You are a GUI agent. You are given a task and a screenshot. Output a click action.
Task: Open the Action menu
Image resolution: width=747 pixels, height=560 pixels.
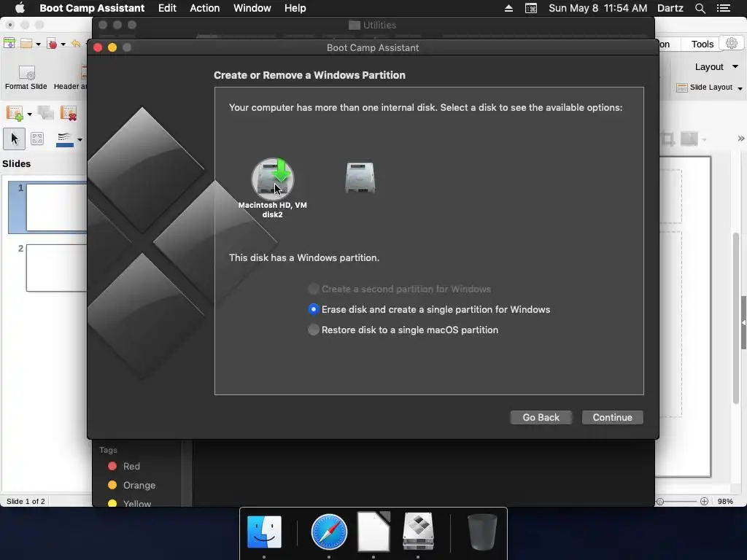tap(205, 8)
